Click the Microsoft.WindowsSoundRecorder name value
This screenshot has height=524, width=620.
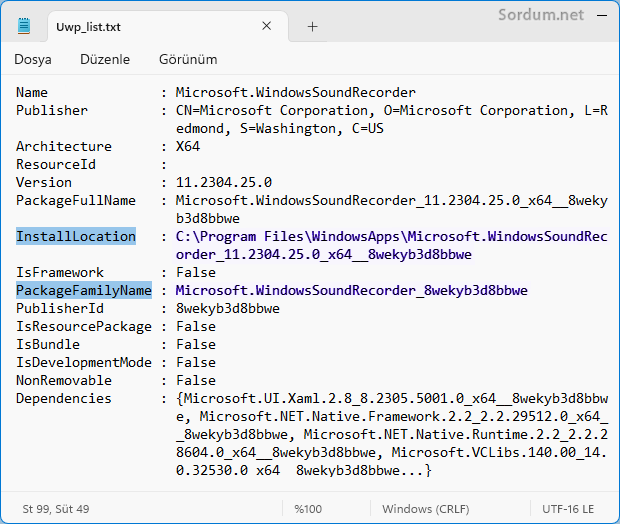pyautogui.click(x=295, y=92)
